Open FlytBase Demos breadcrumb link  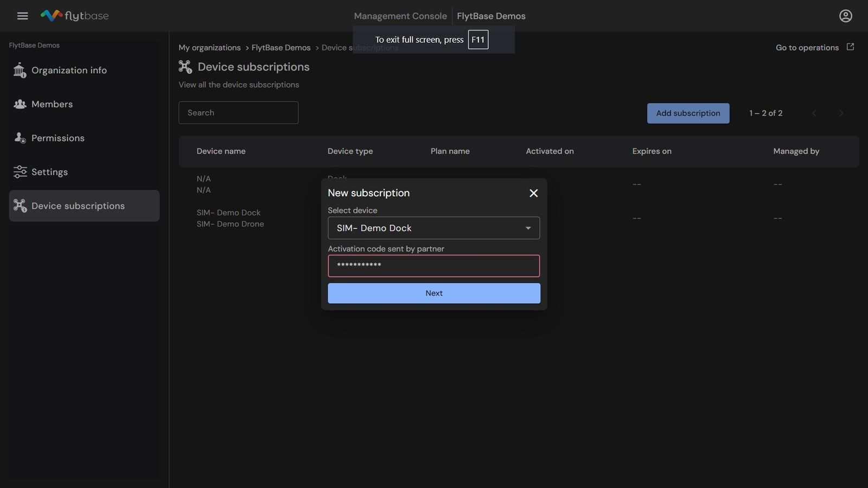[281, 47]
